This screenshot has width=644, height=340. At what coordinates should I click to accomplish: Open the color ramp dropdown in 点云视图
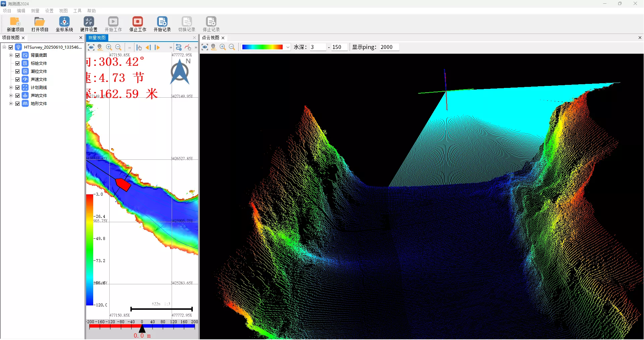[x=288, y=47]
